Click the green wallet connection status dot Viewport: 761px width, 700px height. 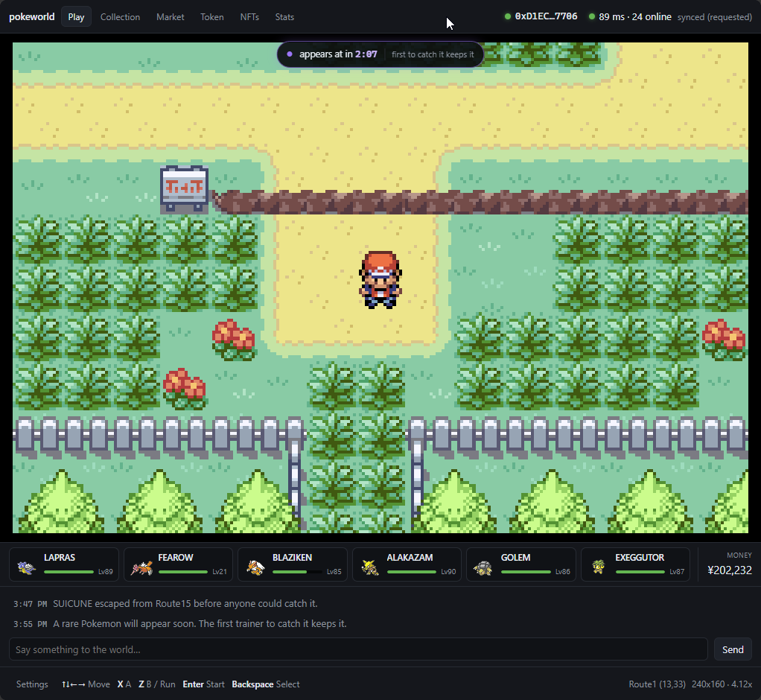tap(508, 16)
